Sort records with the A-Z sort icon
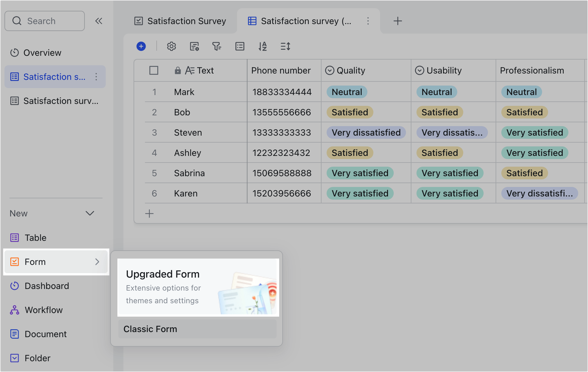Viewport: 588px width, 372px height. tap(262, 46)
